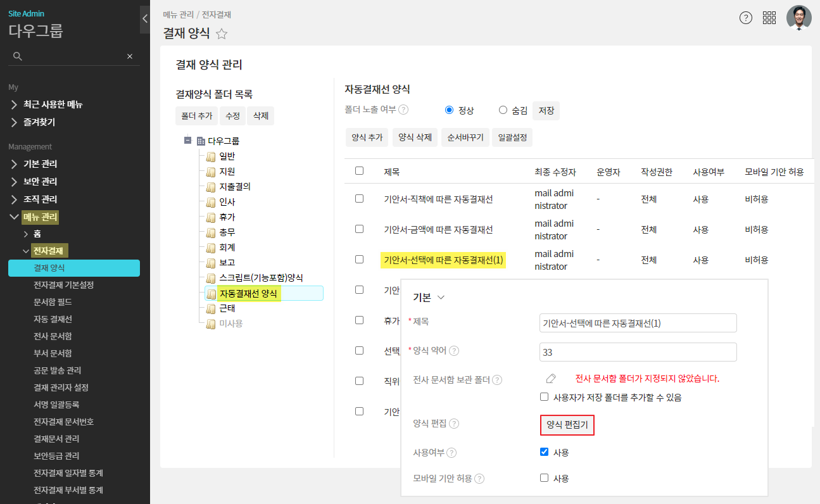Open 자동 결재선 in sidebar menu
The image size is (820, 504).
(53, 319)
